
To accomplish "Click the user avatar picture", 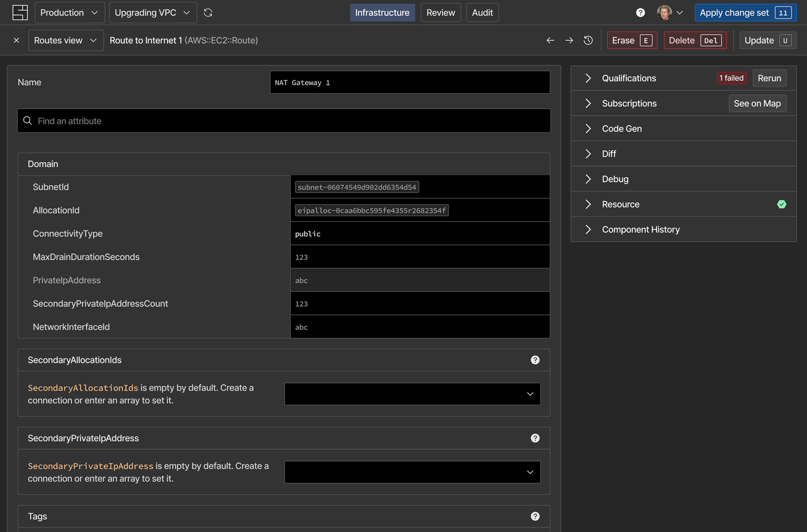I will (x=664, y=12).
